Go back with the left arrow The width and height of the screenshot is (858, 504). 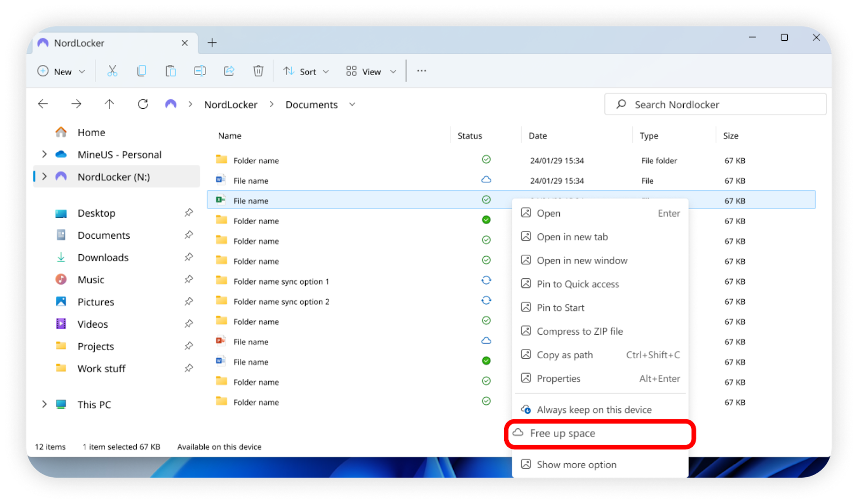coord(43,104)
